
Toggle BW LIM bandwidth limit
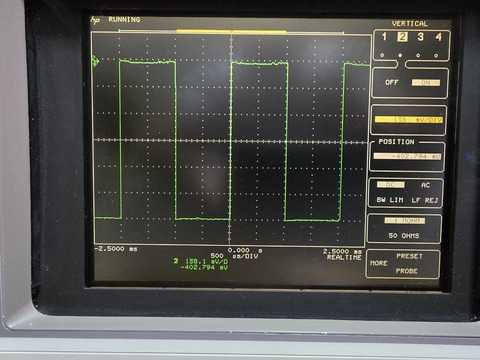pos(390,200)
